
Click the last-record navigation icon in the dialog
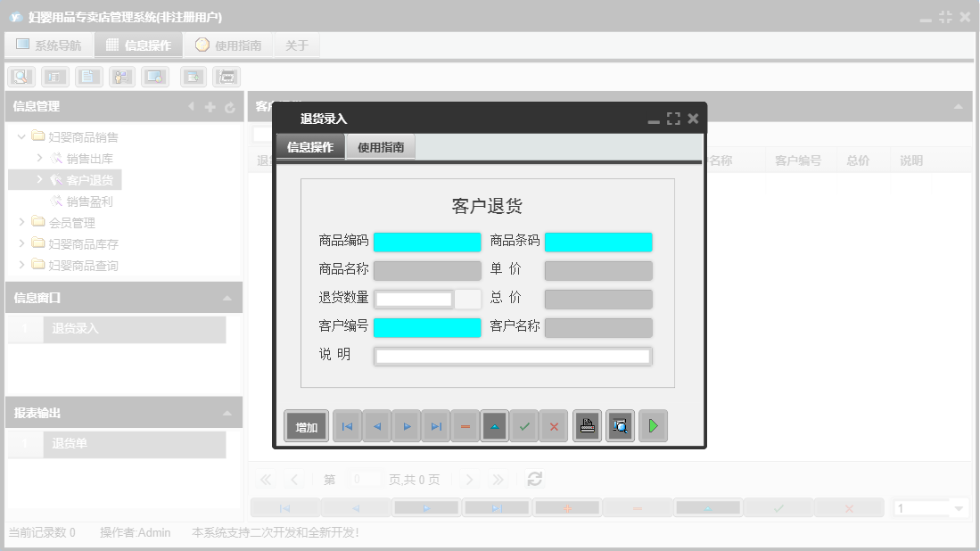(x=436, y=425)
